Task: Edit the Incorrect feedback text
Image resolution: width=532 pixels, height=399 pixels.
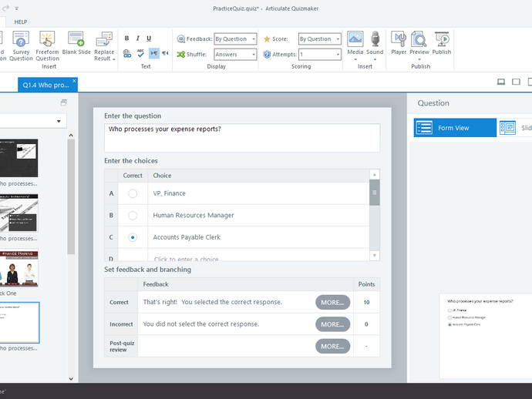Action: click(201, 324)
